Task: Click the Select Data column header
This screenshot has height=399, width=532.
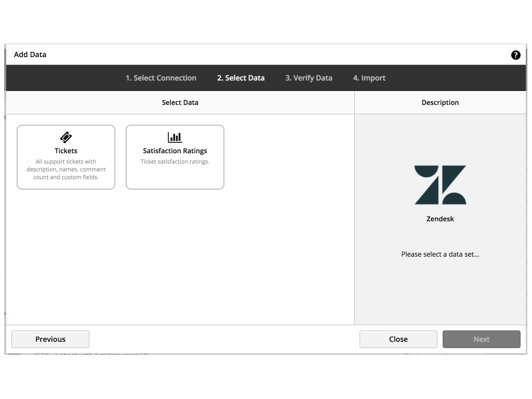Action: (x=180, y=102)
